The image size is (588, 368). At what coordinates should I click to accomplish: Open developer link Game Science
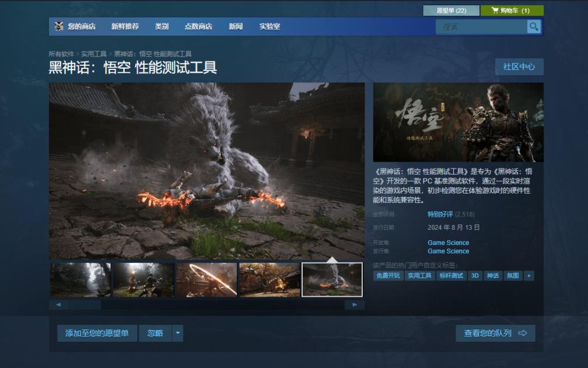point(448,243)
